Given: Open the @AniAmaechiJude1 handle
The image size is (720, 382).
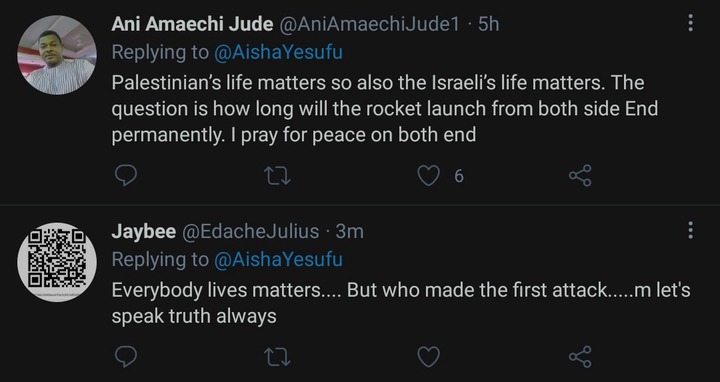Looking at the screenshot, I should [x=370, y=24].
